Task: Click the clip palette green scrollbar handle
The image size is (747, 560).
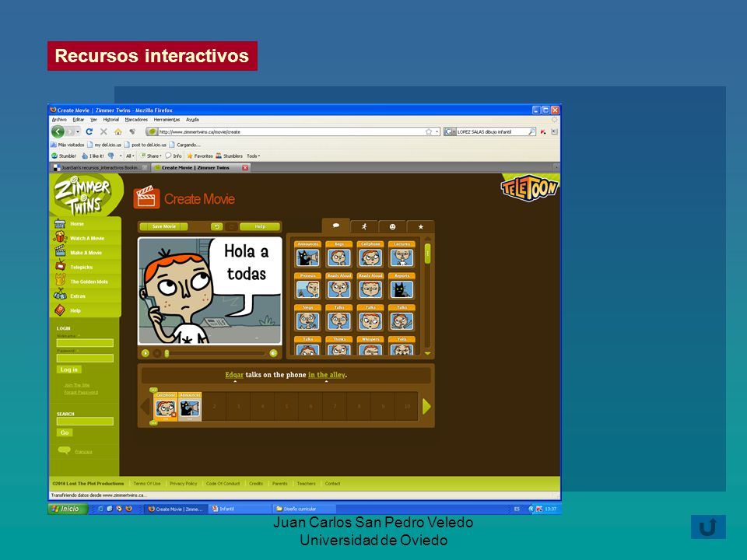Action: pos(427,254)
